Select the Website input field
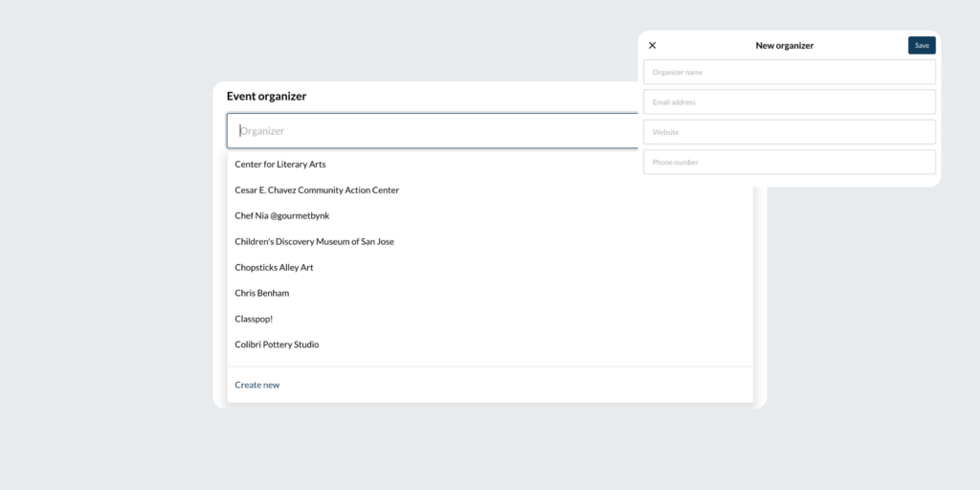This screenshot has width=980, height=490. point(789,132)
